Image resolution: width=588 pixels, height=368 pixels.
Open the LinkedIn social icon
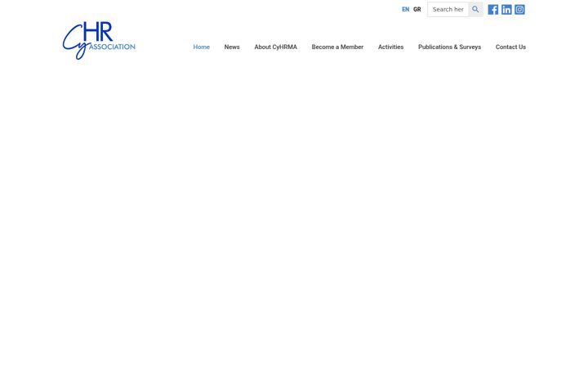[x=506, y=9]
